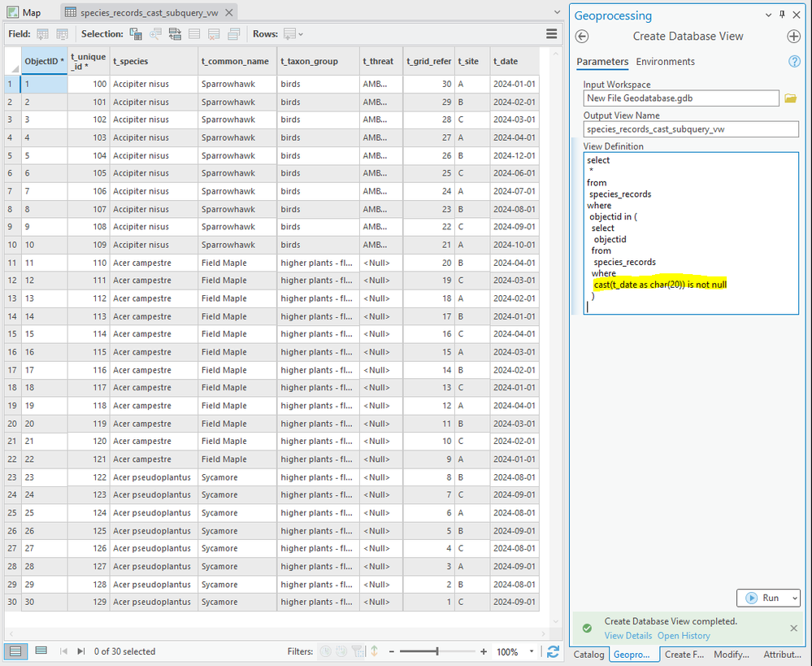
Task: Click zoom in plus button
Action: click(483, 651)
